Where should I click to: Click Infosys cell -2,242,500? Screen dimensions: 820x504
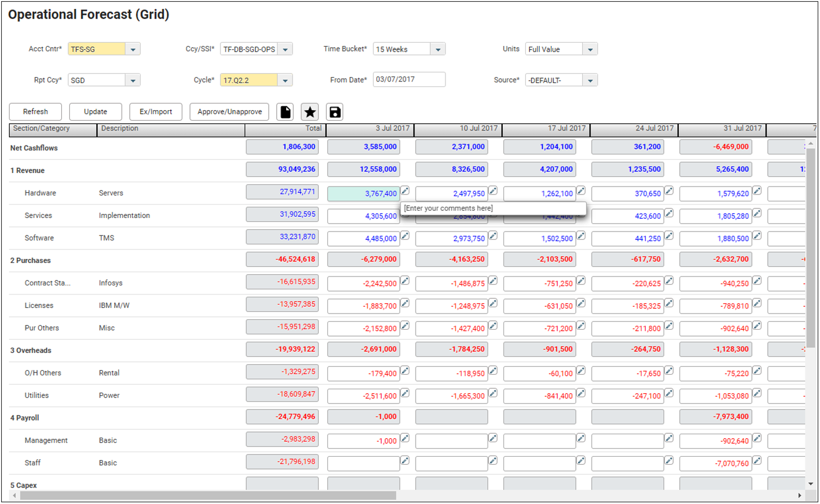tap(363, 283)
